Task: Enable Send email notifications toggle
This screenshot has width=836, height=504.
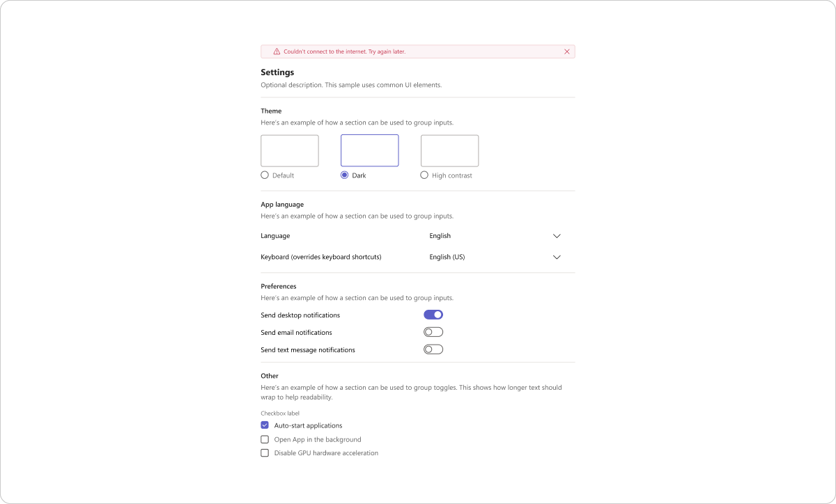Action: [x=433, y=332]
